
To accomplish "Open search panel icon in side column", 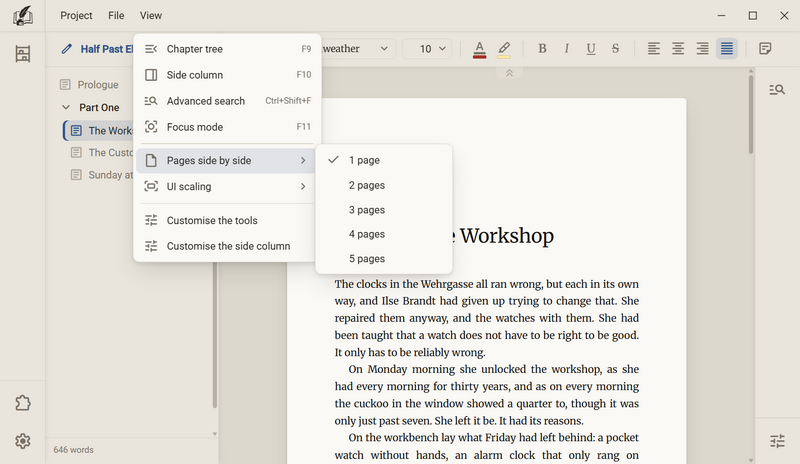I will pos(777,90).
